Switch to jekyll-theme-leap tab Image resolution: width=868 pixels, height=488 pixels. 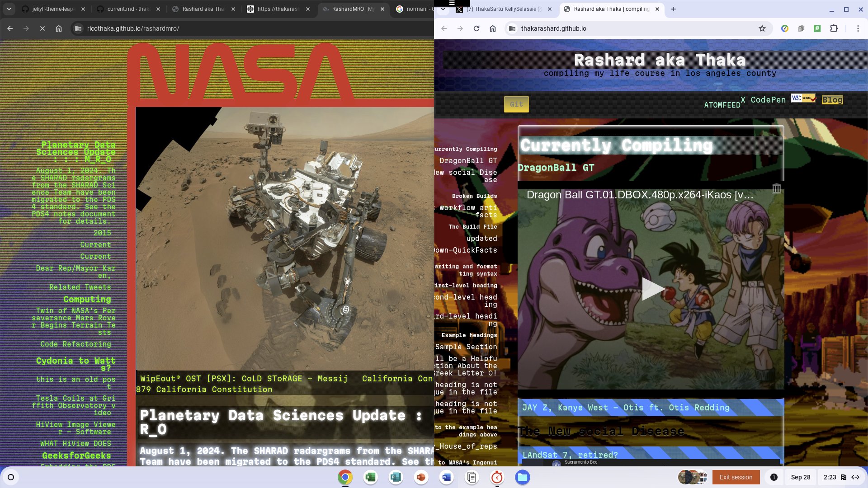(x=53, y=9)
